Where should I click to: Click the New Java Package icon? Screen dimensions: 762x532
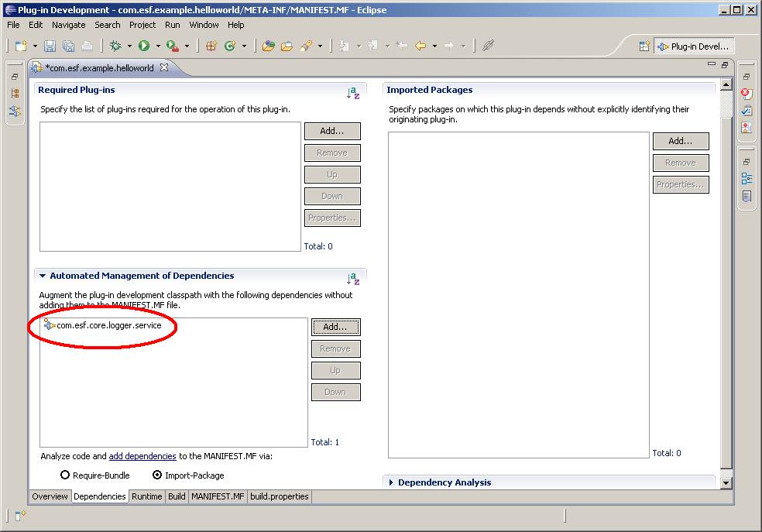point(211,46)
